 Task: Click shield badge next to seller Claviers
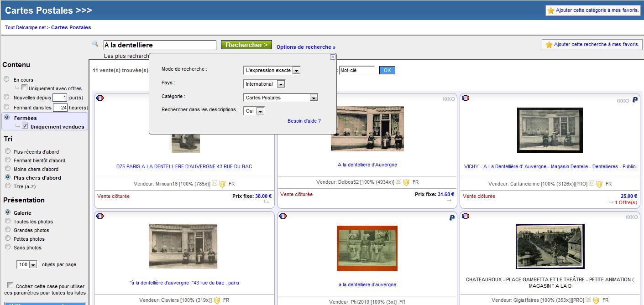(x=217, y=300)
